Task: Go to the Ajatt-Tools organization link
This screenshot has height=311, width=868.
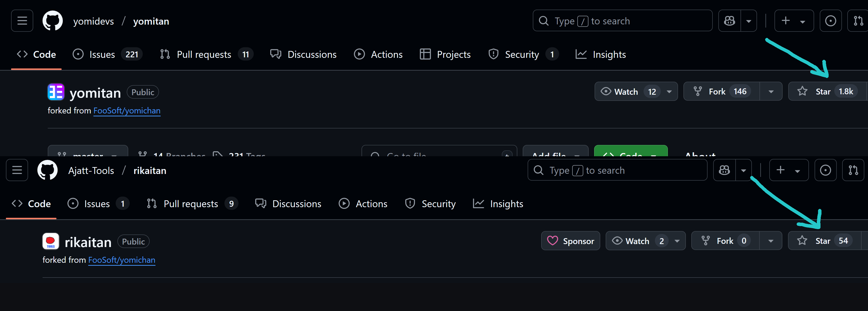Action: pyautogui.click(x=91, y=170)
